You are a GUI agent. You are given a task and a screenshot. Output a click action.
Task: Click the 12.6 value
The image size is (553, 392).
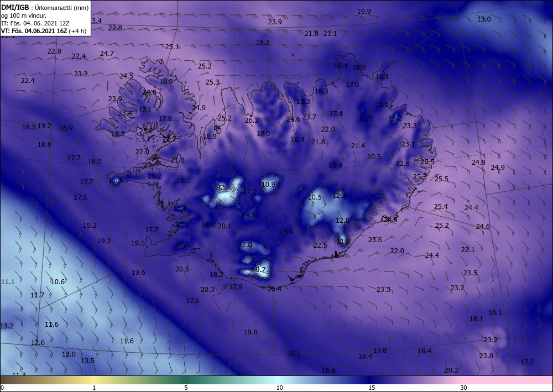point(38,343)
